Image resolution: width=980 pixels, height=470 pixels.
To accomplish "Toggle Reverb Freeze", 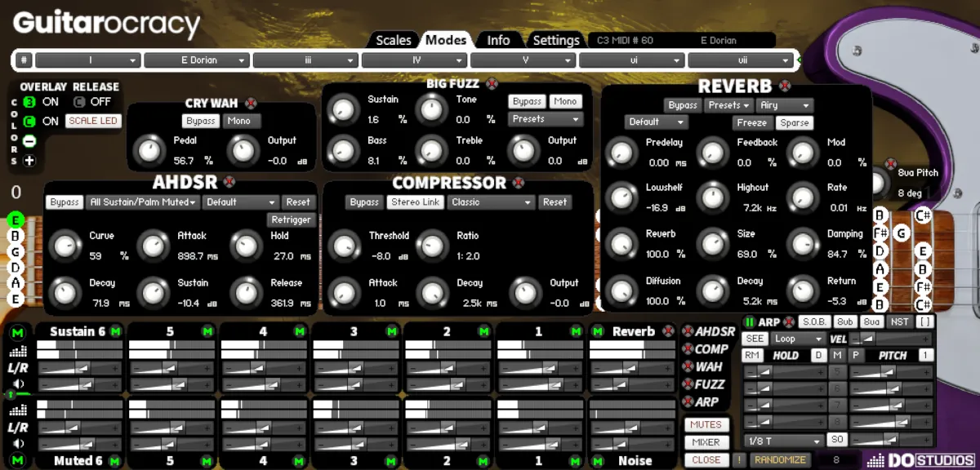I will pos(751,122).
